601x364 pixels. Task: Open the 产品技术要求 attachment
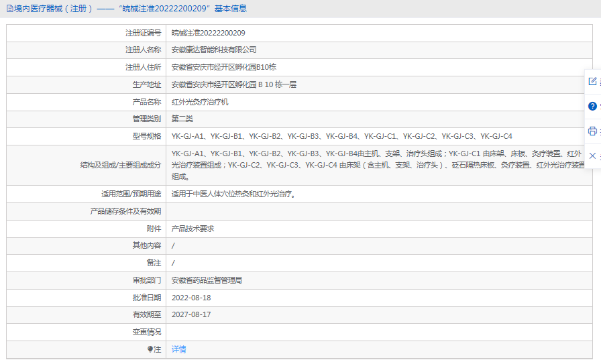(193, 229)
